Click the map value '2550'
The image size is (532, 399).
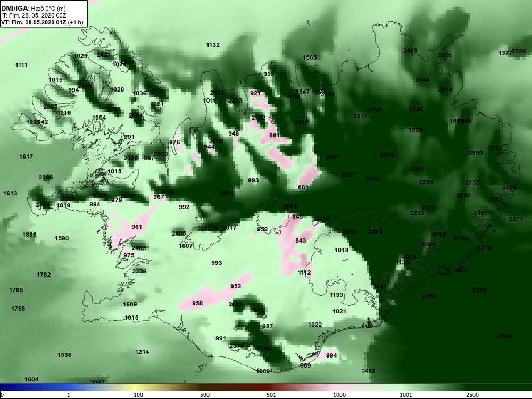point(428,296)
